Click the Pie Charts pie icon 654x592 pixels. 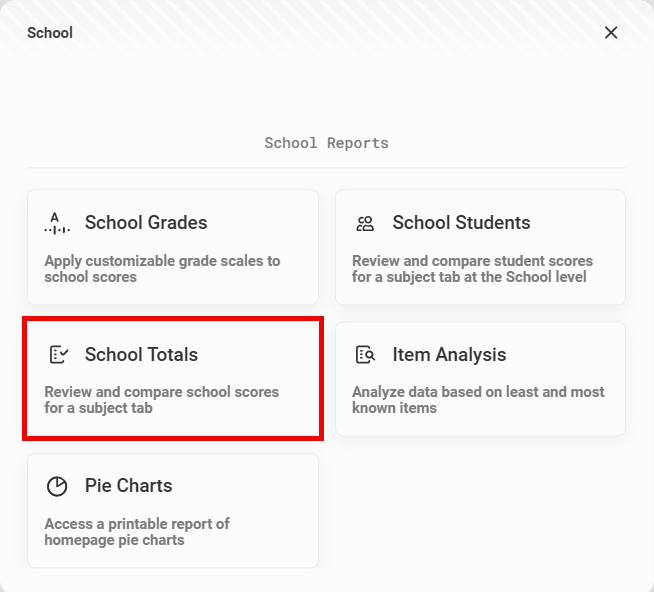coord(57,486)
